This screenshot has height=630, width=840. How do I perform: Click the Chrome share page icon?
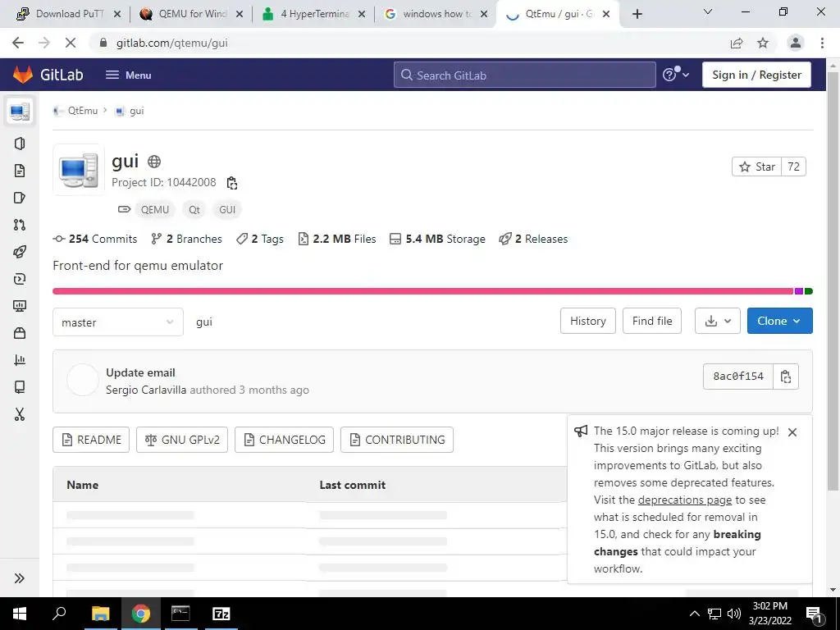click(737, 43)
